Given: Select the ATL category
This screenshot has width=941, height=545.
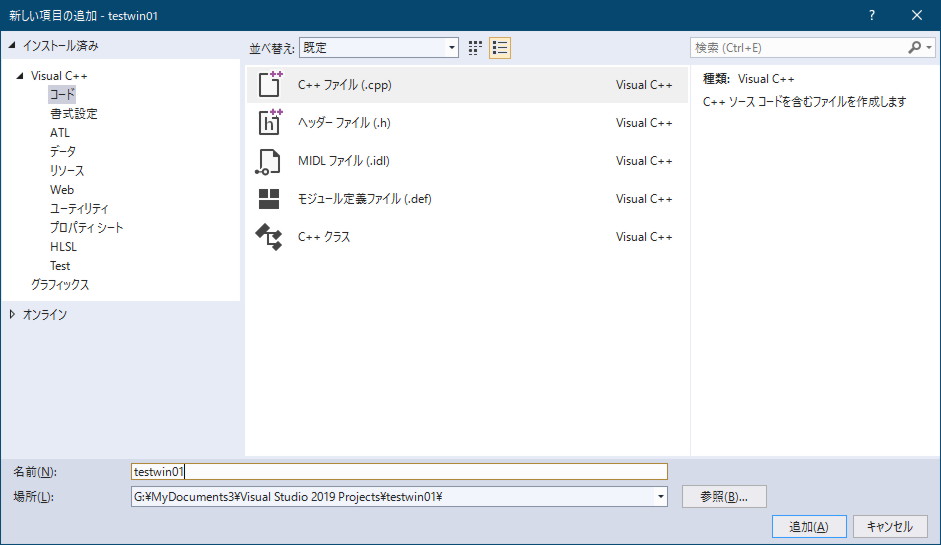Looking at the screenshot, I should (59, 133).
